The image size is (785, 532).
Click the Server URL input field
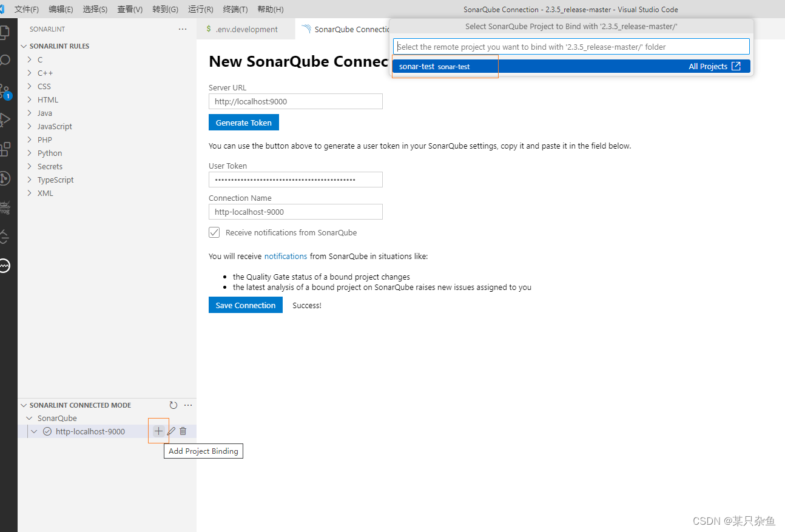(295, 101)
